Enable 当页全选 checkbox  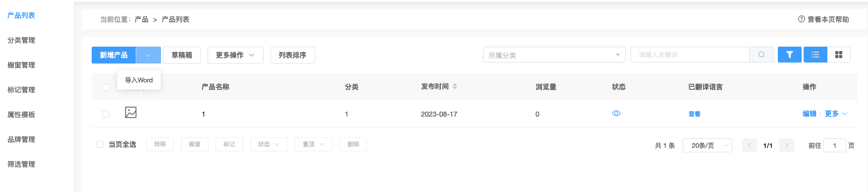[100, 144]
